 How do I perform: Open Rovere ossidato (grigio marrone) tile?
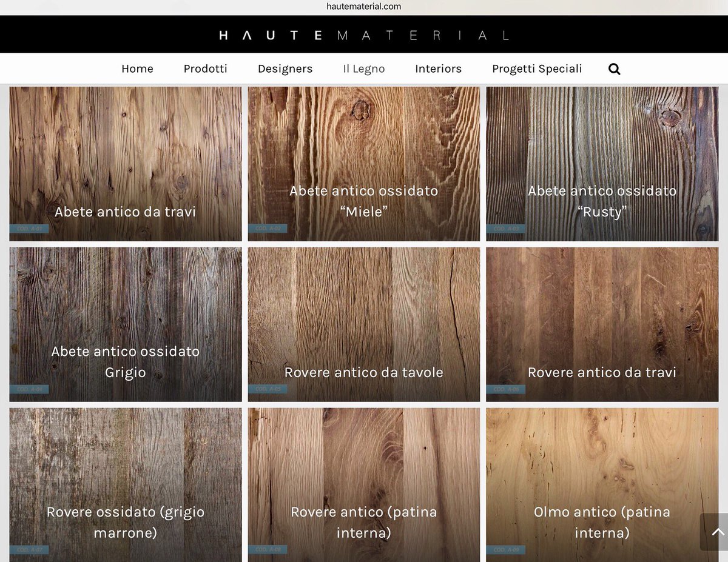[126, 485]
